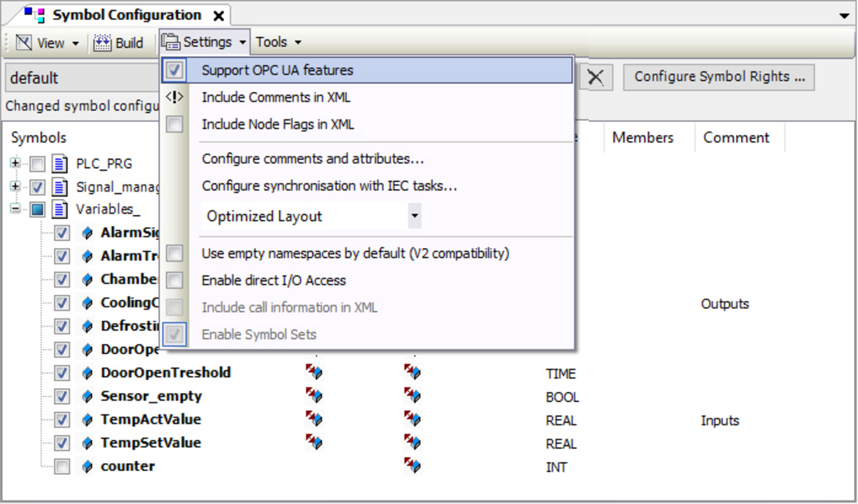Click variable icon beside Sensor_empty
Viewport: 858px width, 504px height.
point(86,396)
